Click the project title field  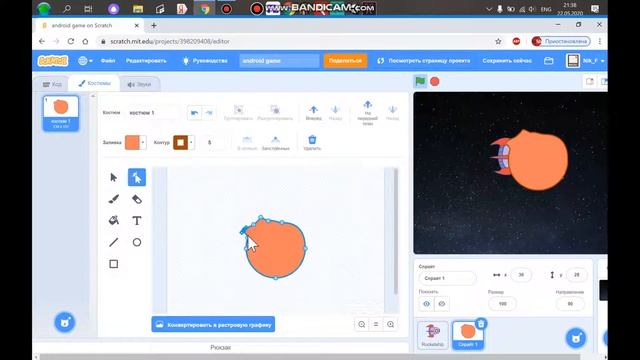click(x=279, y=61)
